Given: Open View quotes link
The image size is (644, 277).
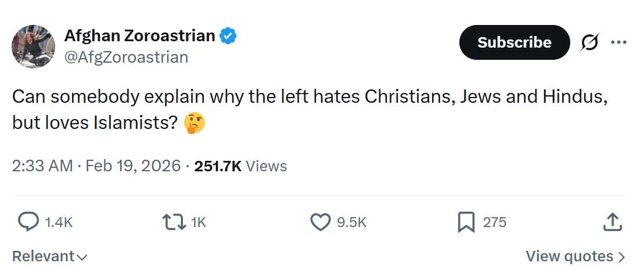Looking at the screenshot, I should (x=575, y=256).
